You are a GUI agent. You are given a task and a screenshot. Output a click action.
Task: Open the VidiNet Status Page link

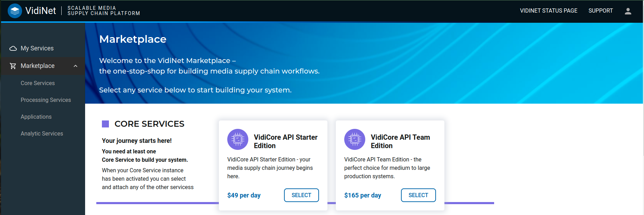pos(548,11)
